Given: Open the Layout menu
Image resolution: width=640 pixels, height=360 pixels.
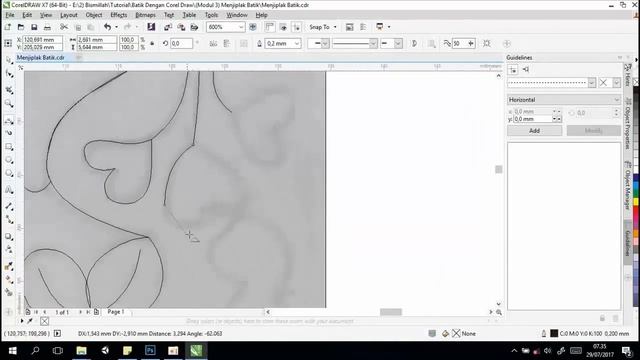Looking at the screenshot, I should point(69,15).
